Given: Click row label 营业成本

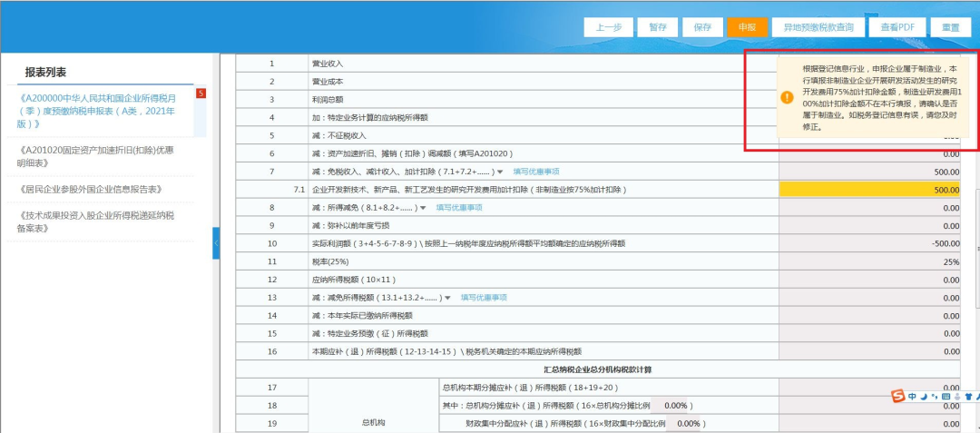Looking at the screenshot, I should click(328, 82).
